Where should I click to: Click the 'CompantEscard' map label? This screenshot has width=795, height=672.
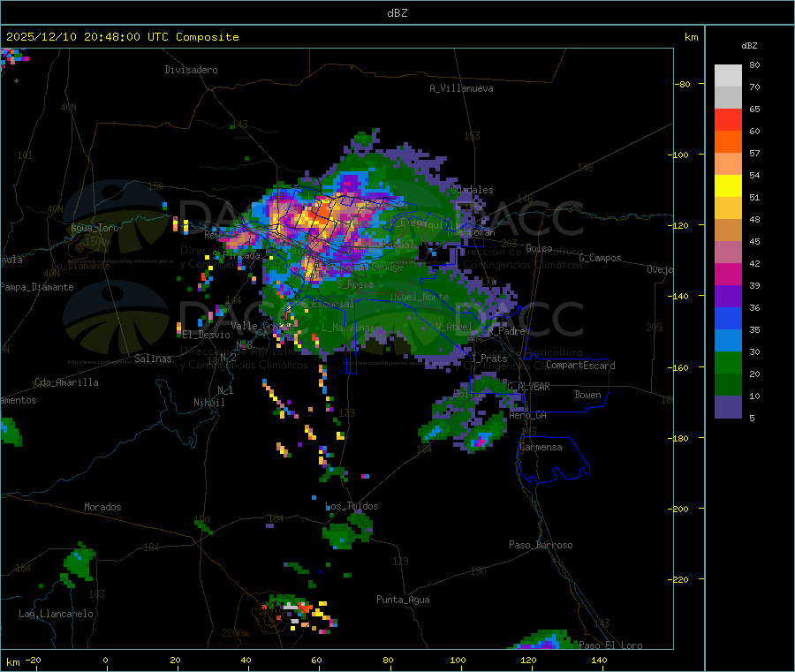pos(580,365)
